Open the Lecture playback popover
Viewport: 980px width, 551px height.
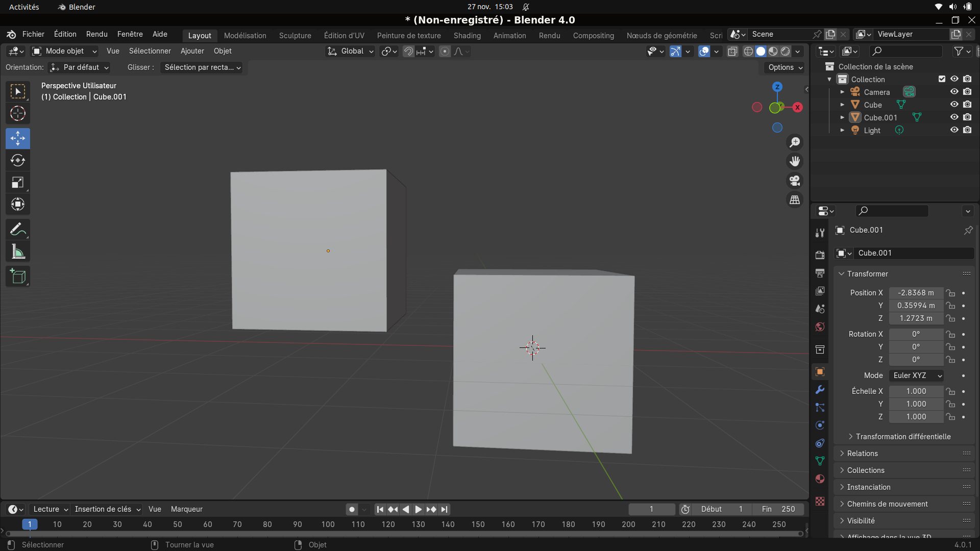50,509
